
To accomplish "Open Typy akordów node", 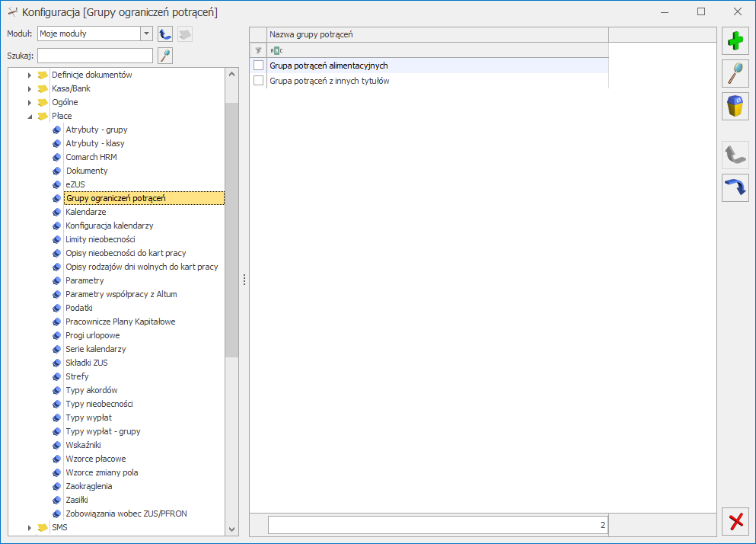I will pos(91,390).
